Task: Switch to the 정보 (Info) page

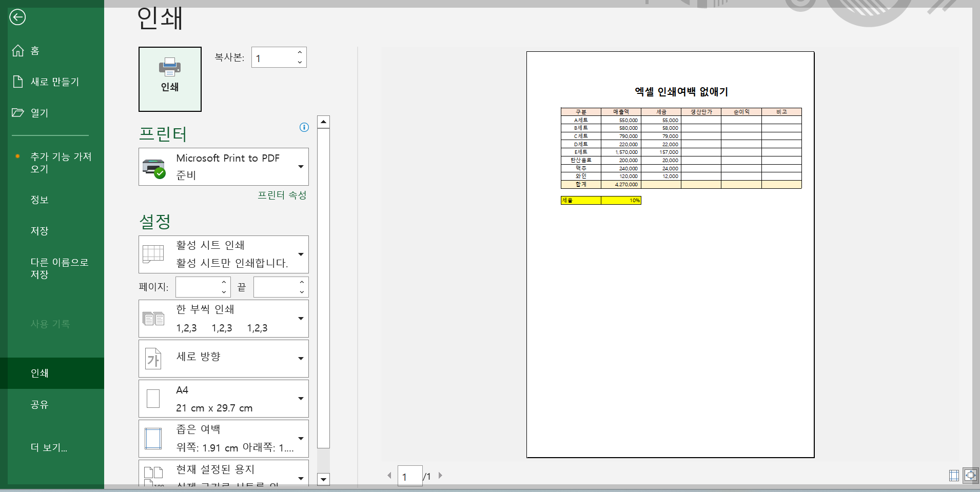Action: pos(52,200)
